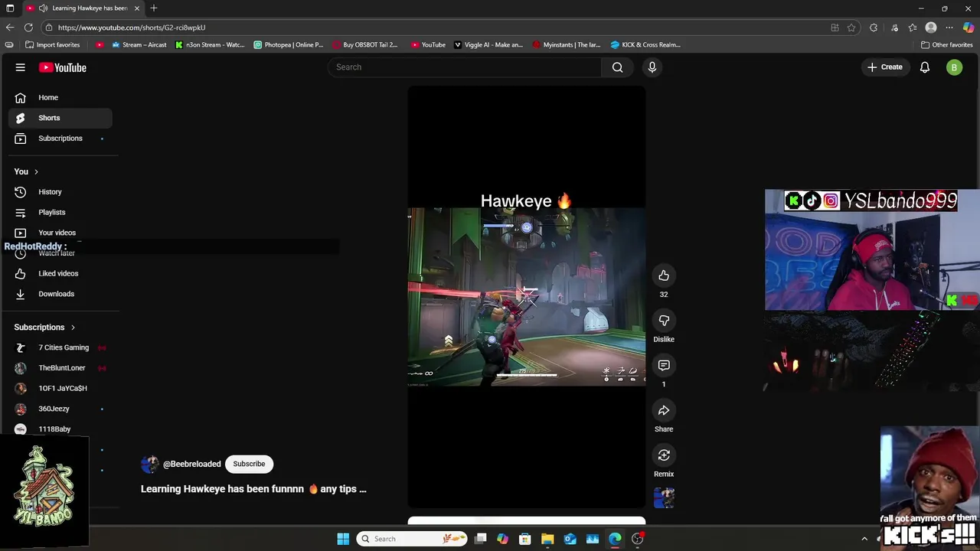Open the comments on the short
This screenshot has width=980, height=551.
pyautogui.click(x=664, y=366)
